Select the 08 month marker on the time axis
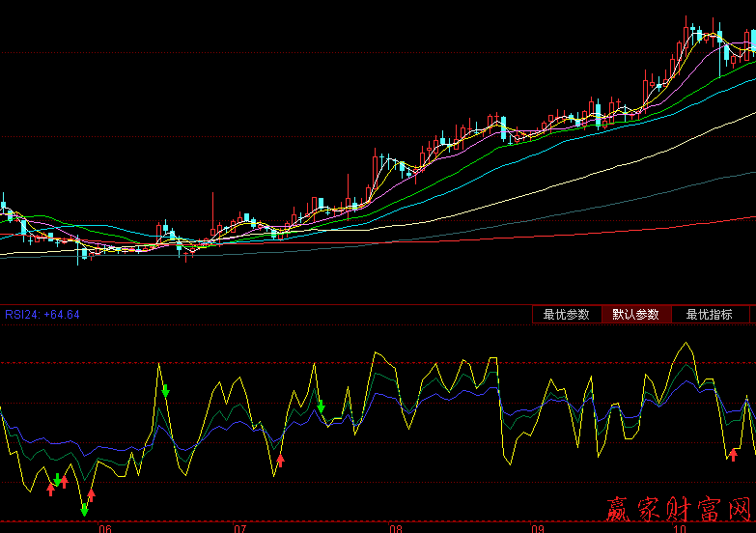Image resolution: width=756 pixels, height=533 pixels. pos(394,528)
